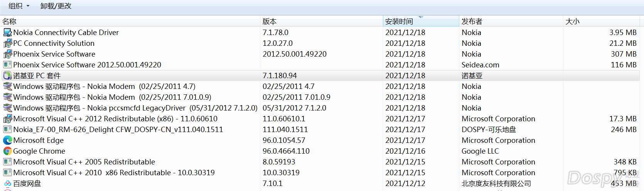Click Visual C++ 2005 Redistributable icon
Viewport: 644px width, 191px height.
[7, 162]
